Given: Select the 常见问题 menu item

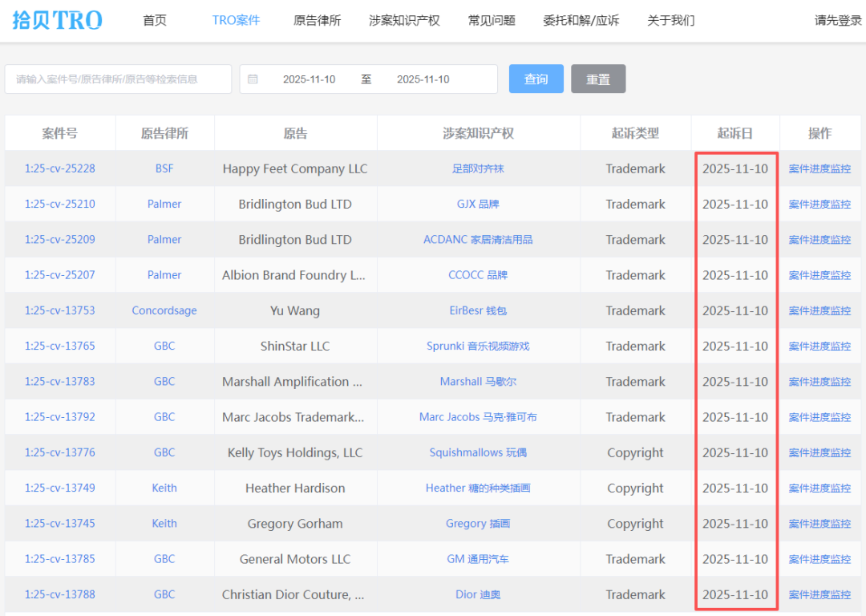Looking at the screenshot, I should [492, 20].
